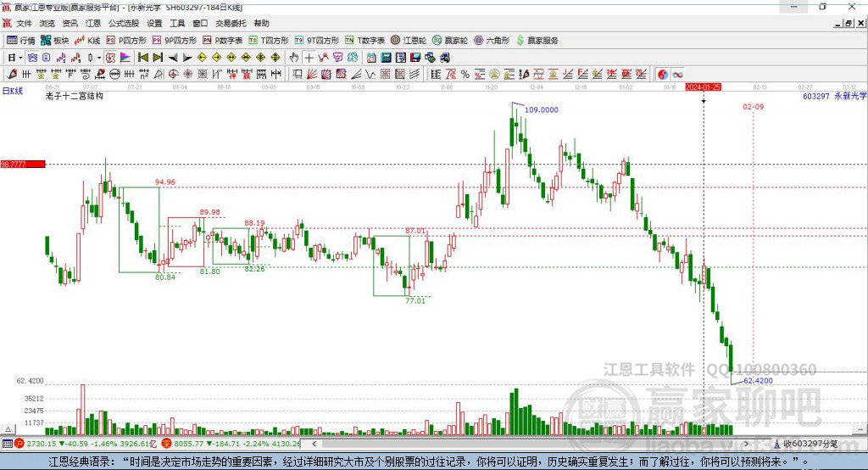Click the 日K线 label
Viewport: 868px width, 470px height.
[13, 91]
